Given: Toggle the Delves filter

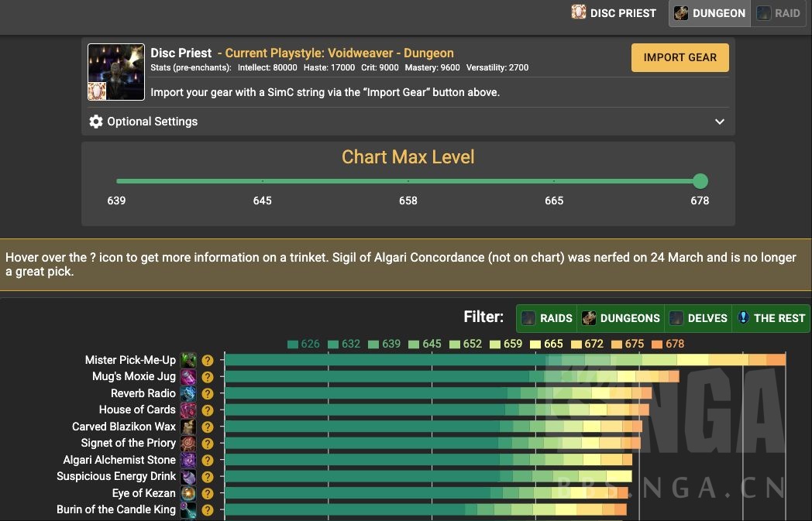Looking at the screenshot, I should click(697, 318).
